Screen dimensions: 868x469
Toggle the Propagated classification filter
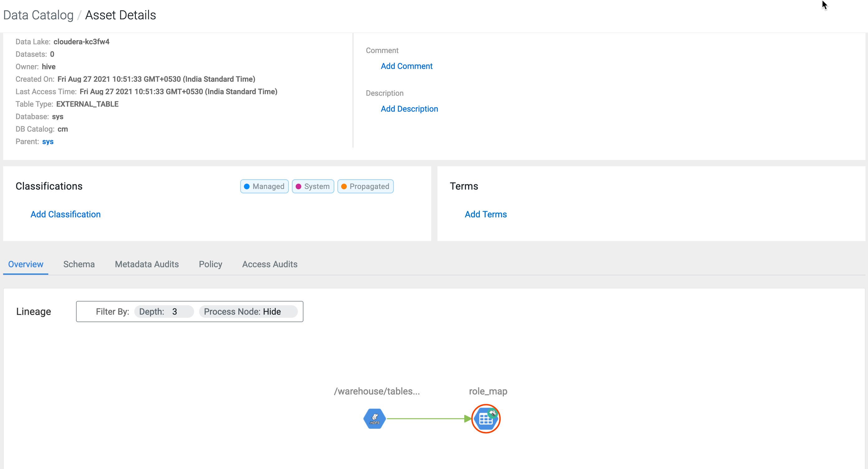[365, 186]
